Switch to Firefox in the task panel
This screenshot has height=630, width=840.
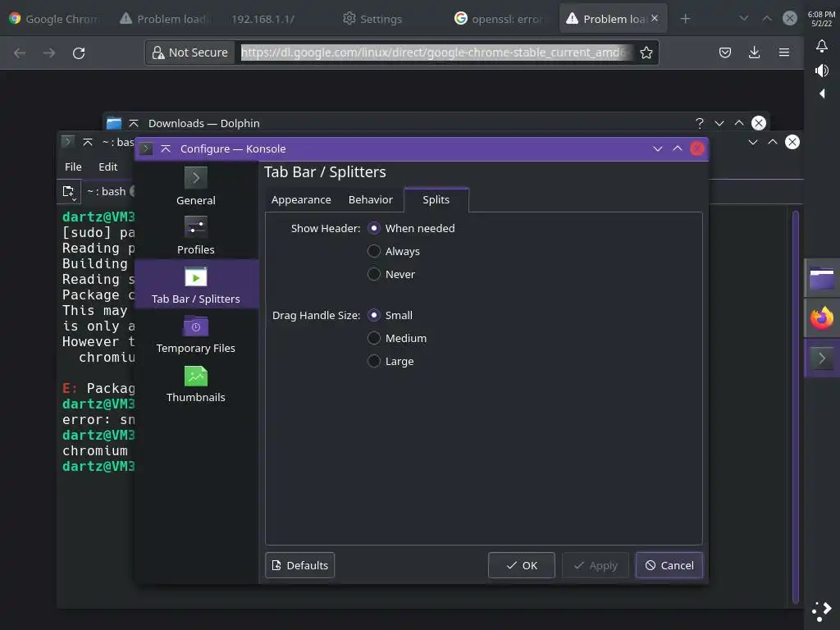tap(822, 317)
